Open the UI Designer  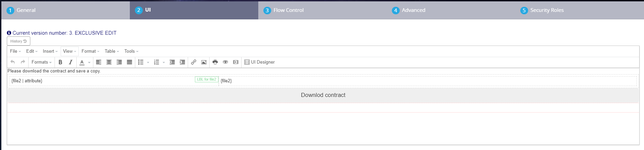(x=260, y=62)
